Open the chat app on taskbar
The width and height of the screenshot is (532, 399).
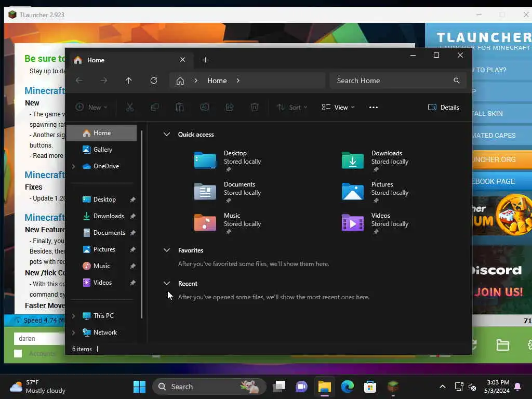302,387
